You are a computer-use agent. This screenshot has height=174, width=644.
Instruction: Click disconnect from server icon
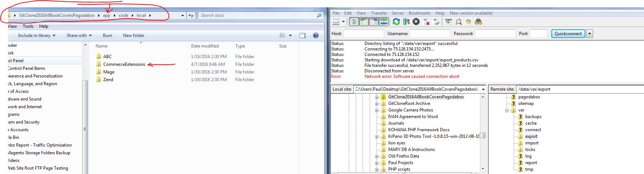pyautogui.click(x=426, y=22)
